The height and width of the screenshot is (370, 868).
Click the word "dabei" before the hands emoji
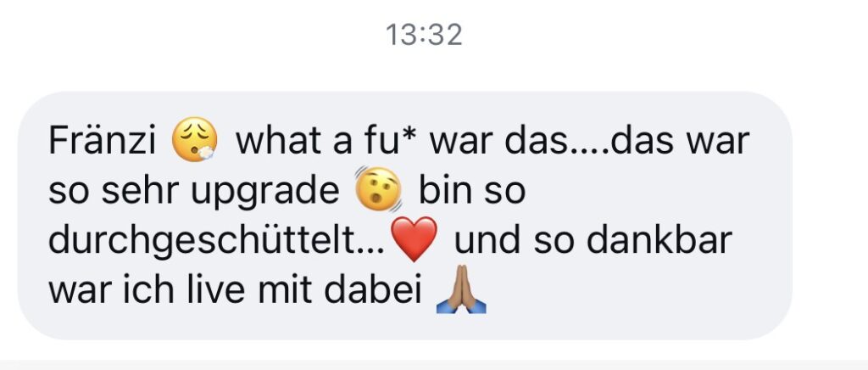click(x=373, y=290)
